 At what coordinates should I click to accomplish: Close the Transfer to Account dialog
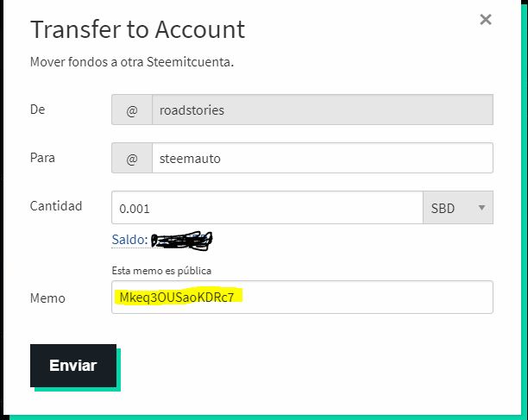(486, 20)
